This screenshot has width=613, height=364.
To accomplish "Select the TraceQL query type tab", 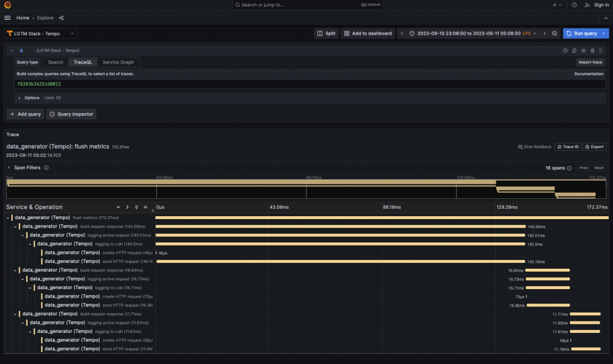I will coord(83,62).
